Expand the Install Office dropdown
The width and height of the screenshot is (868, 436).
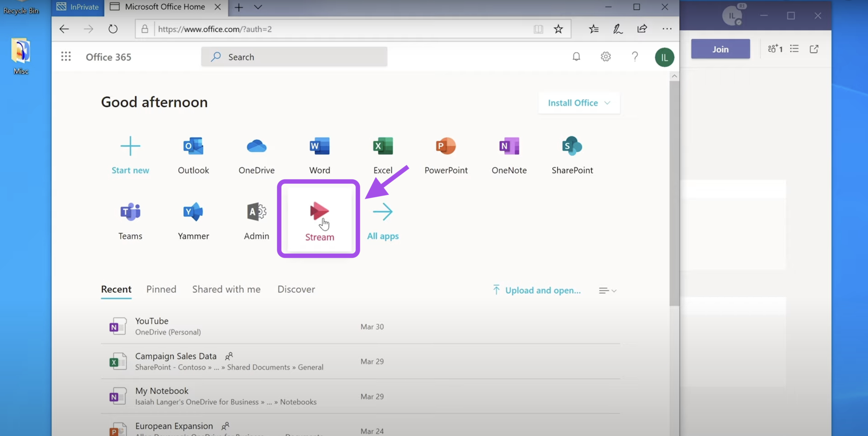(579, 103)
